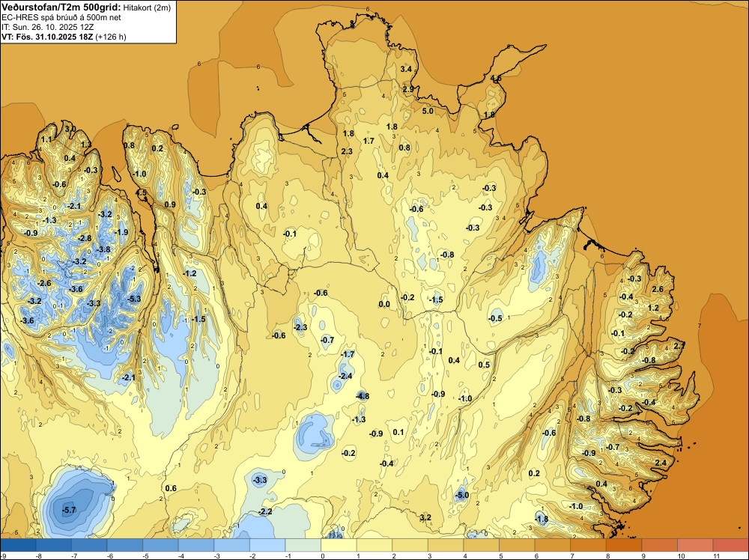
Task: Click the 2.9 temperature value
Action: (408, 89)
